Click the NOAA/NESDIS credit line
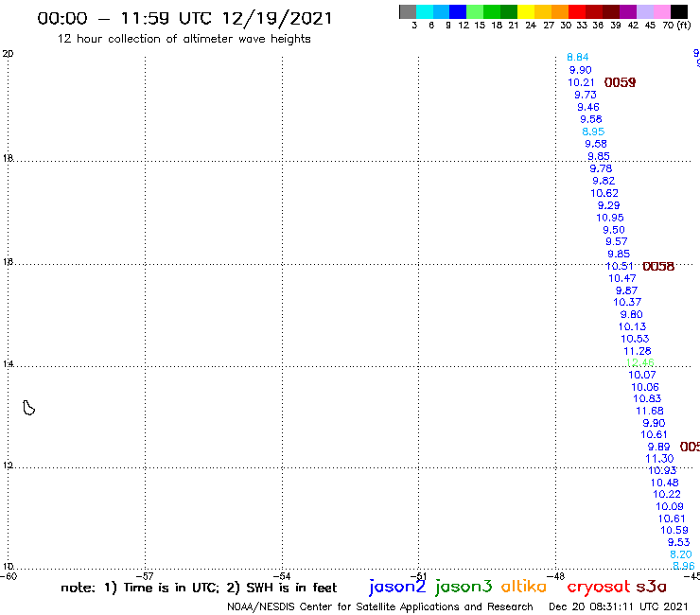The image size is (700, 615). click(x=380, y=607)
